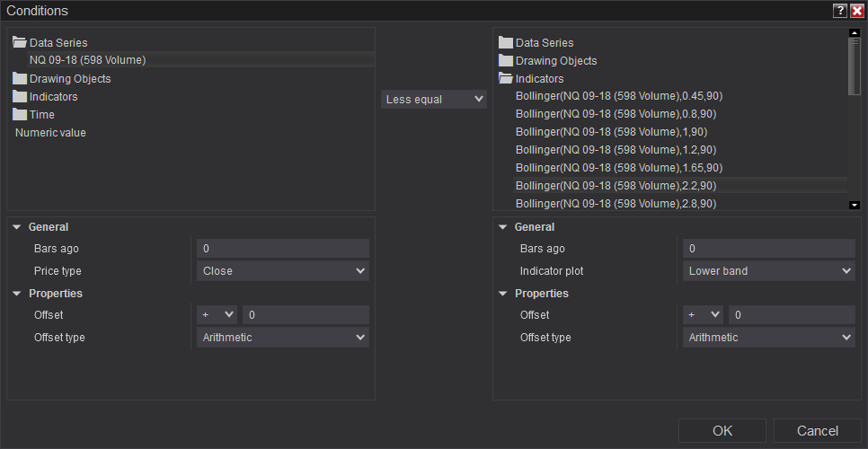This screenshot has width=868, height=449.
Task: Click the Drawing Objects folder icon in left tree
Action: (20, 78)
